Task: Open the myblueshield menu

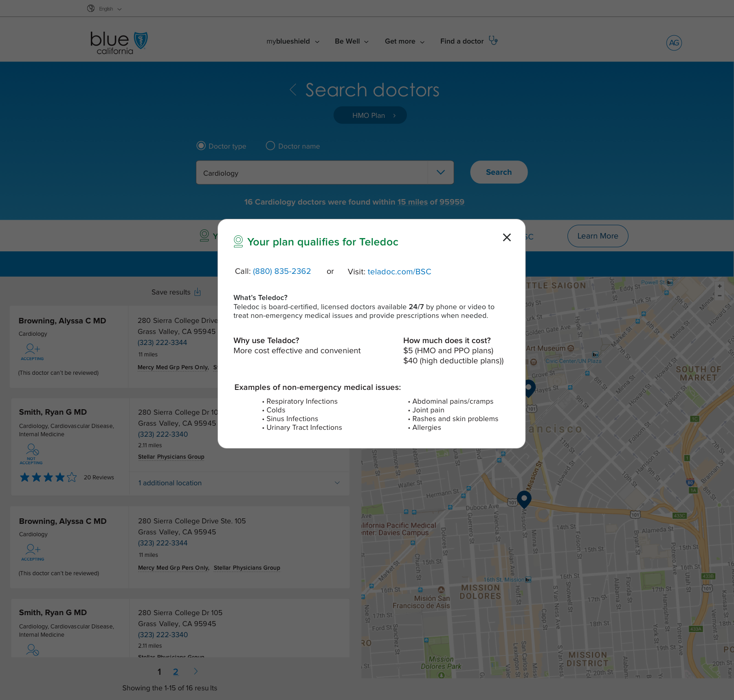Action: coord(293,41)
